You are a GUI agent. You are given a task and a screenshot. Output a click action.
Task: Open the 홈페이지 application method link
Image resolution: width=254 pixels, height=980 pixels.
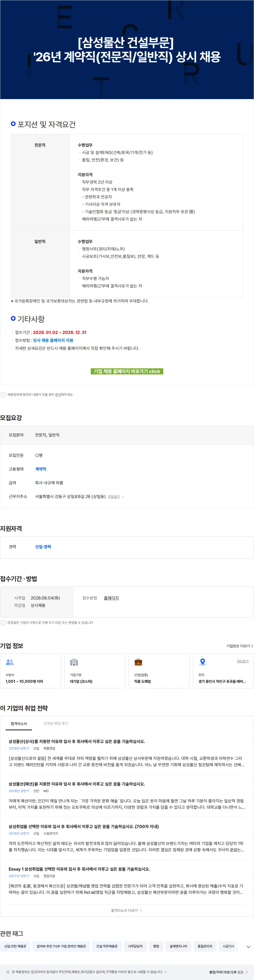[x=111, y=598]
